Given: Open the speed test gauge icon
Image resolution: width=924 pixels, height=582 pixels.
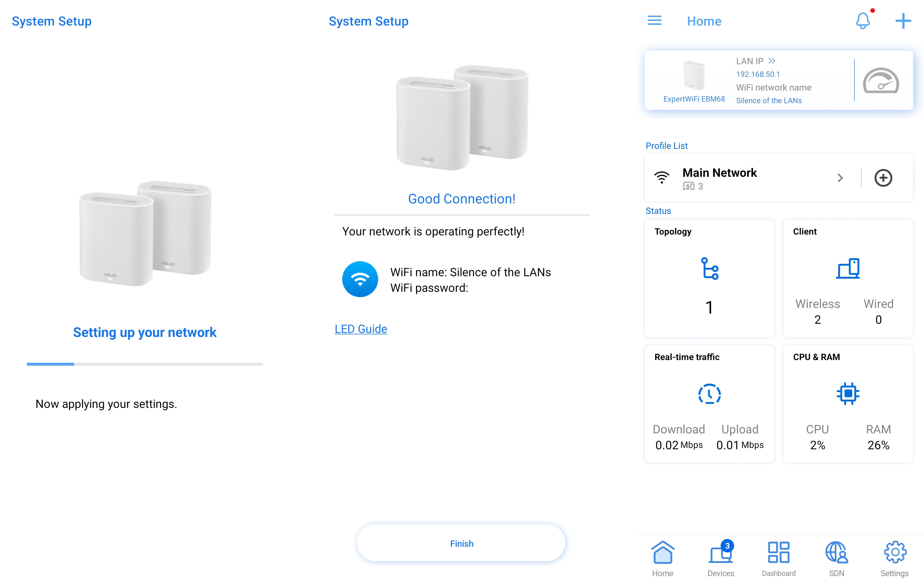Looking at the screenshot, I should (x=880, y=81).
